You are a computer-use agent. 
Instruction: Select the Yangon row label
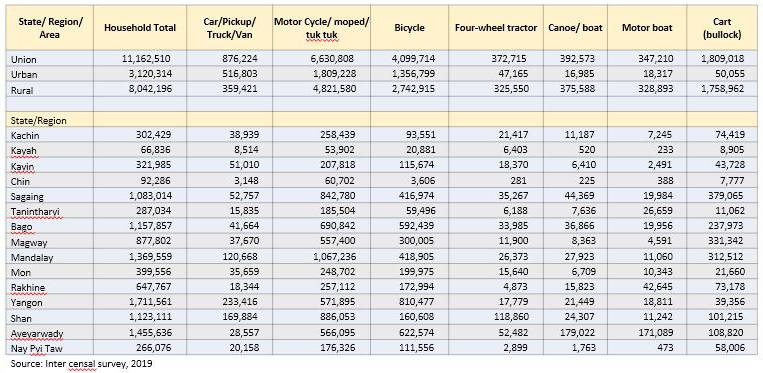point(27,302)
